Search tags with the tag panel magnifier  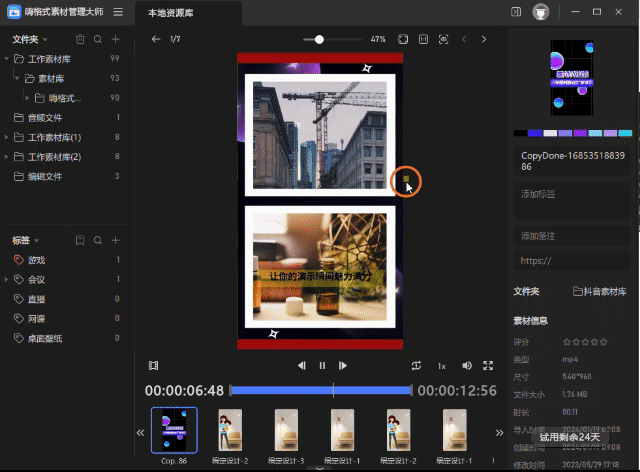tap(98, 240)
